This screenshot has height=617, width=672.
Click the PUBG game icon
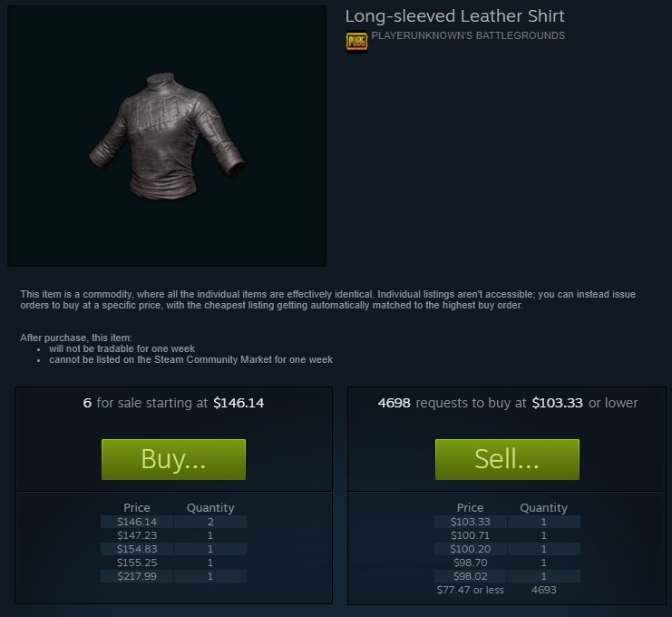[356, 42]
